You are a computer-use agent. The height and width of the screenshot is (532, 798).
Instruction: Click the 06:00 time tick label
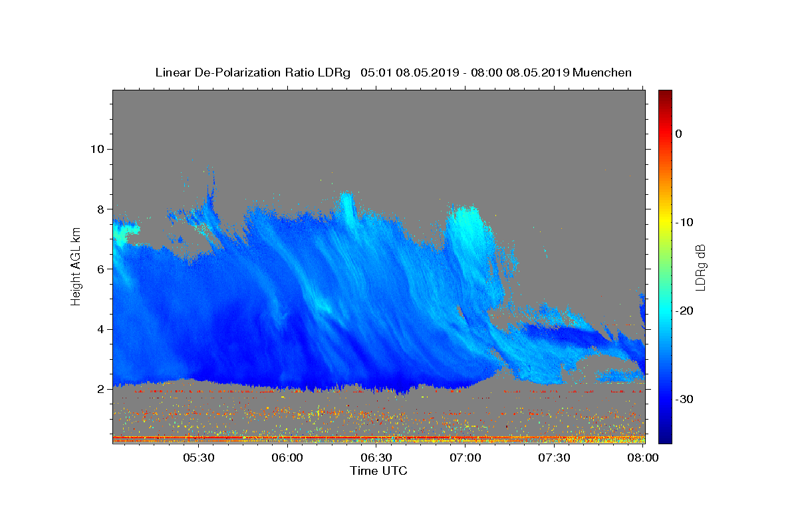click(x=287, y=458)
